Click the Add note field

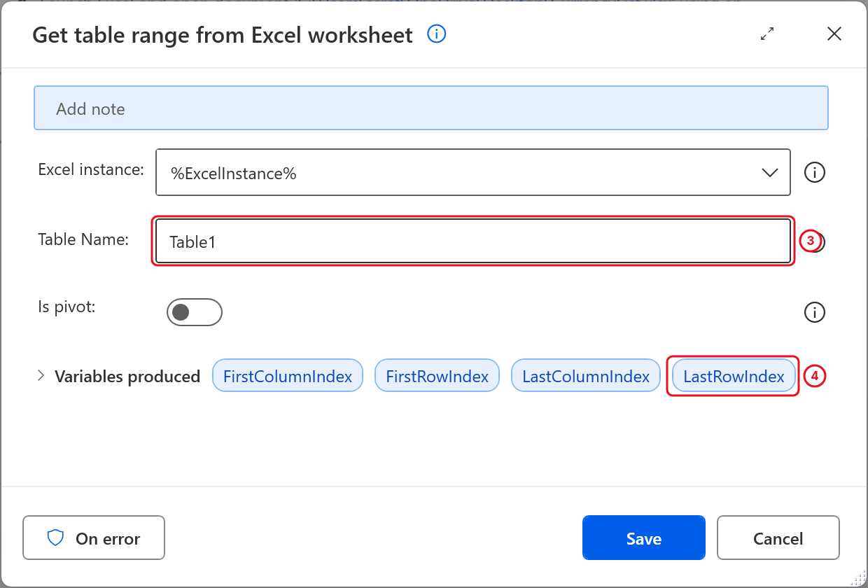(x=431, y=108)
